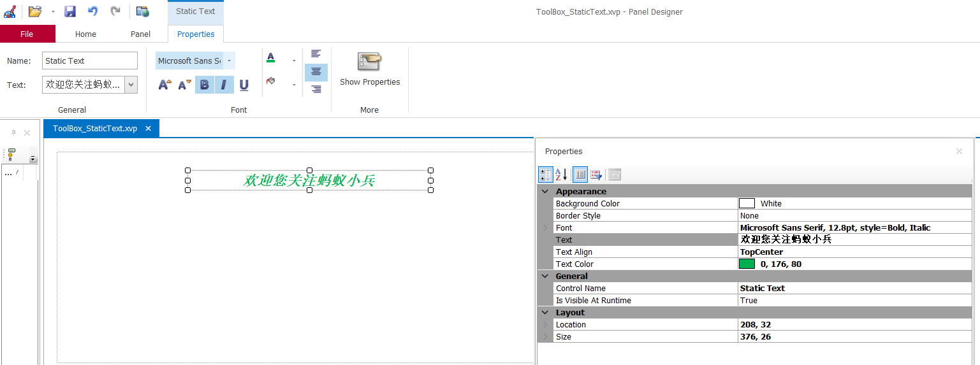Open the fill color dropdown arrow

294,84
